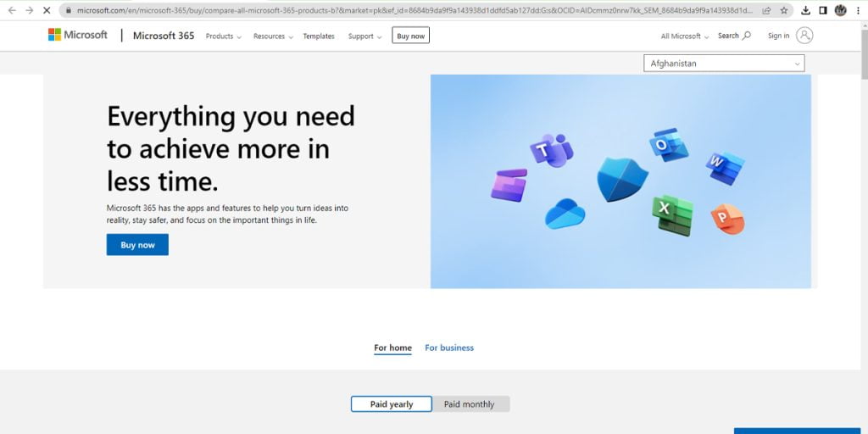Click the share page icon in address bar
The height and width of the screenshot is (434, 868).
coord(766,10)
